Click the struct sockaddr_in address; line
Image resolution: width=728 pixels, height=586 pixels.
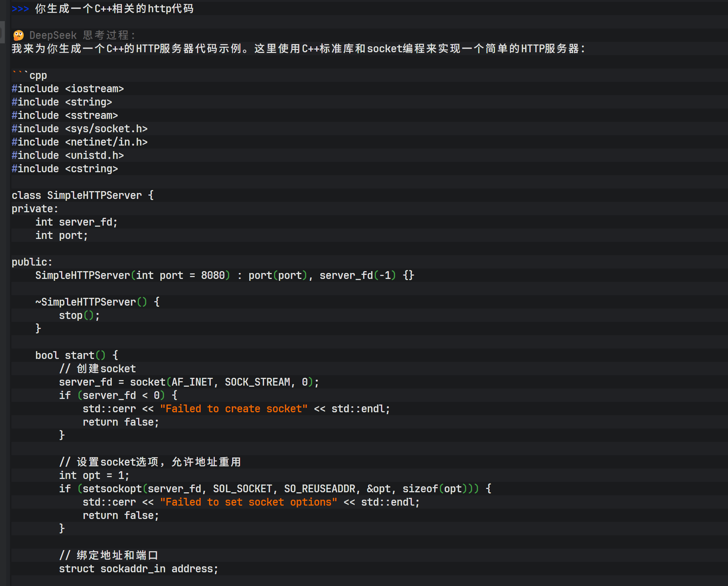pos(138,569)
